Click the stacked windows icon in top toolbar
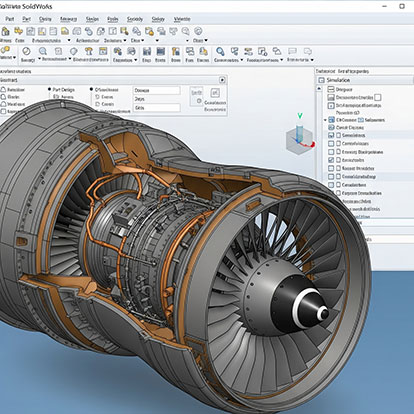This screenshot has width=414, height=414. pos(161,31)
